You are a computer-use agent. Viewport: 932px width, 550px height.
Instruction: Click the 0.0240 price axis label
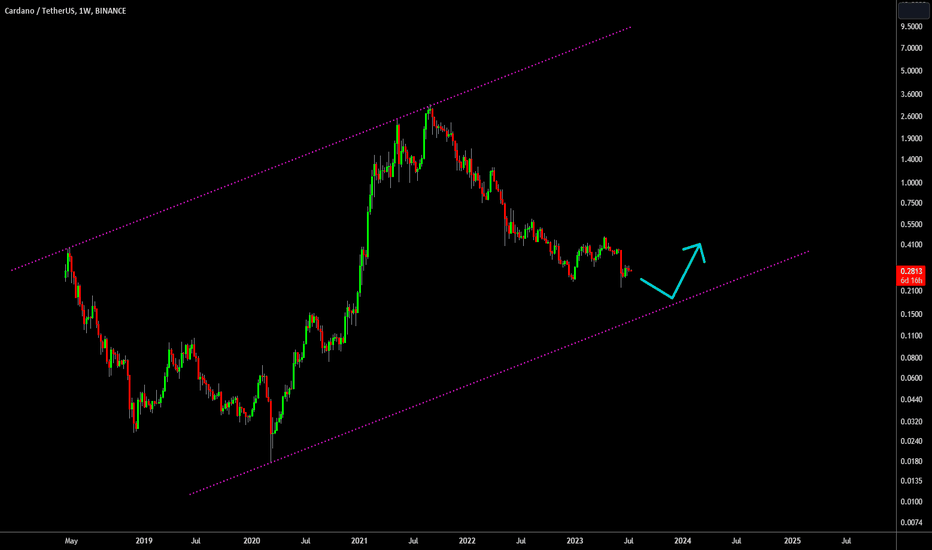(x=911, y=441)
